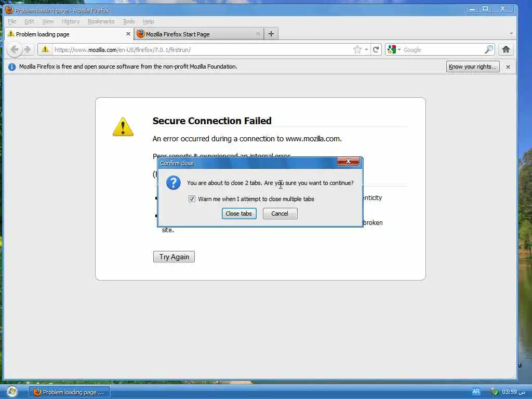
Task: Reload the current page
Action: pos(376,49)
